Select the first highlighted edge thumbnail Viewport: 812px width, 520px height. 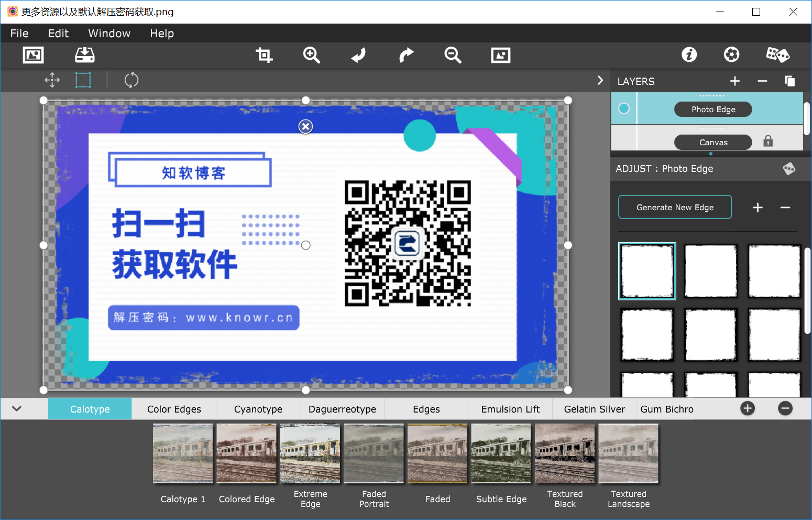(x=648, y=271)
